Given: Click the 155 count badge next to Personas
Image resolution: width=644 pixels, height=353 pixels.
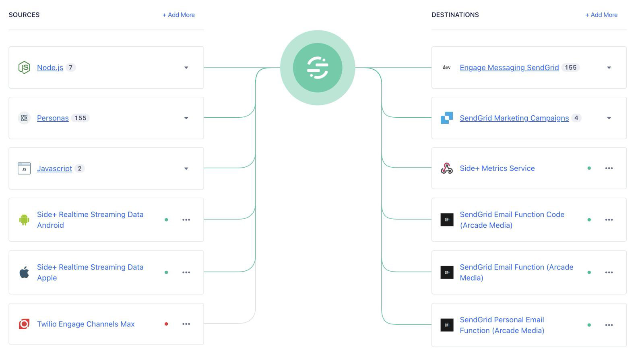Looking at the screenshot, I should click(80, 118).
